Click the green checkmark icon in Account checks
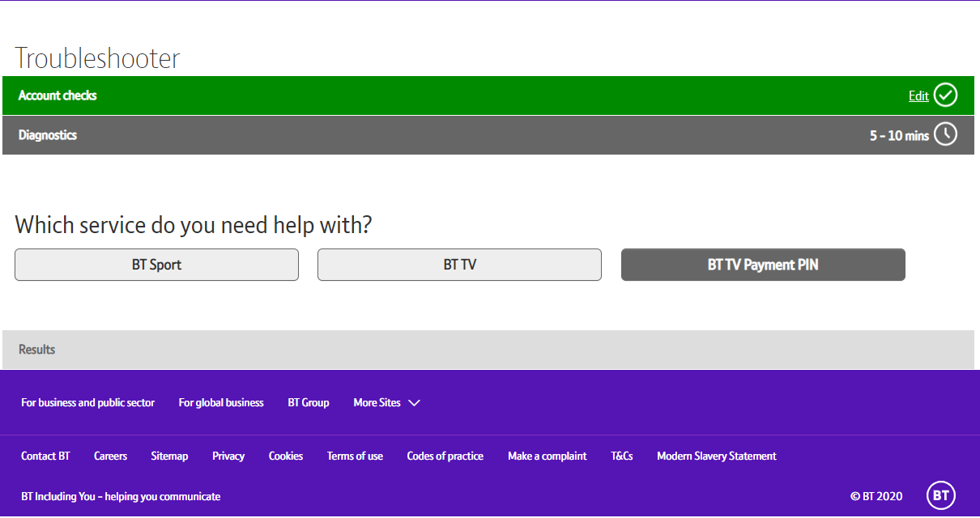Screen dimensions: 980x518 [x=945, y=96]
